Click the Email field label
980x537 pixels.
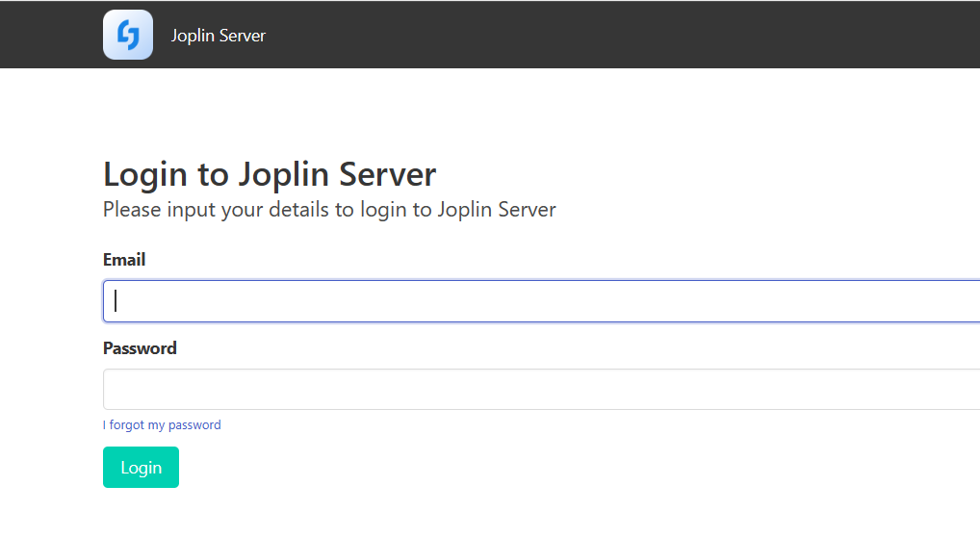pos(124,260)
